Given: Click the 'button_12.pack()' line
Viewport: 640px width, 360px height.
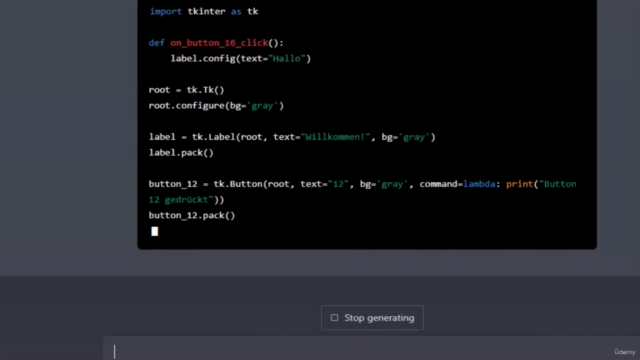Looking at the screenshot, I should (x=192, y=216).
